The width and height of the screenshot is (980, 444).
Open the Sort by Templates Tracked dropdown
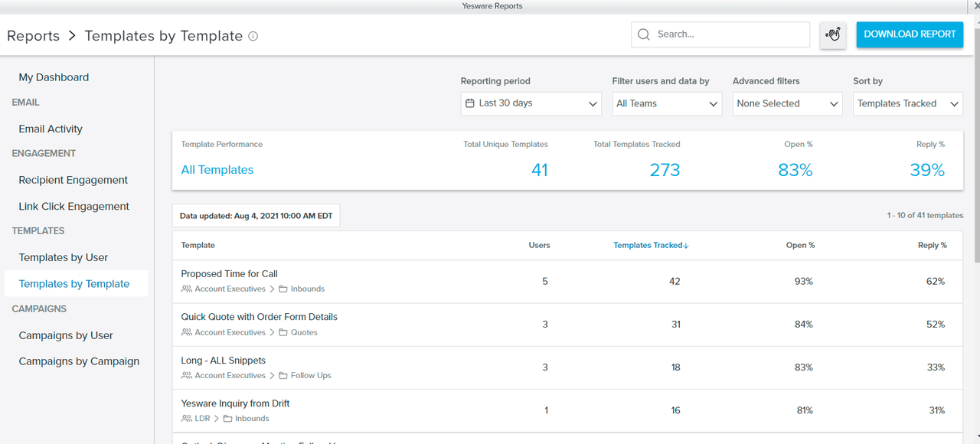907,103
